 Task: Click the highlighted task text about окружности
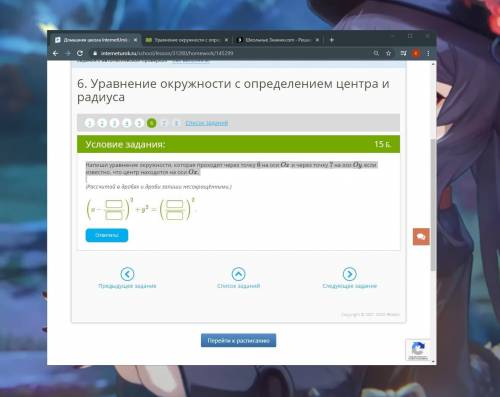[x=231, y=168]
